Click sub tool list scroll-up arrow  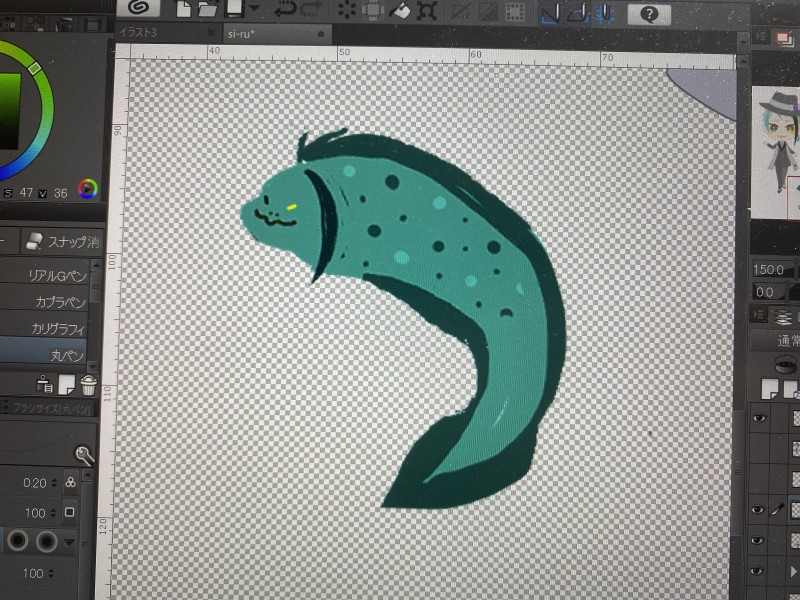tap(96, 265)
